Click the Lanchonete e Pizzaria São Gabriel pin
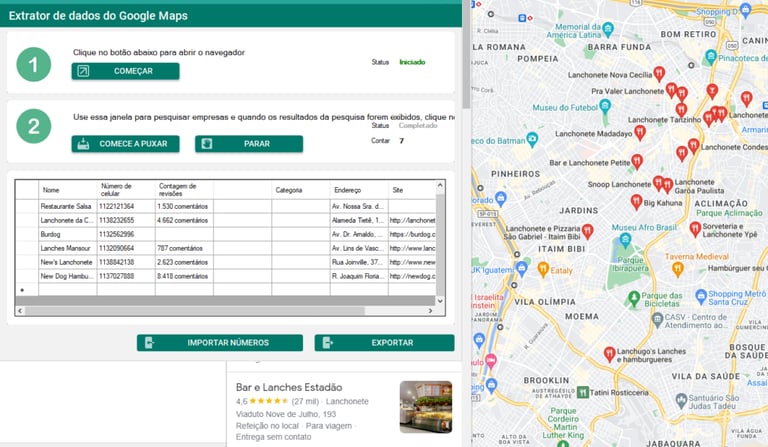This screenshot has width=768, height=447. pos(587,231)
